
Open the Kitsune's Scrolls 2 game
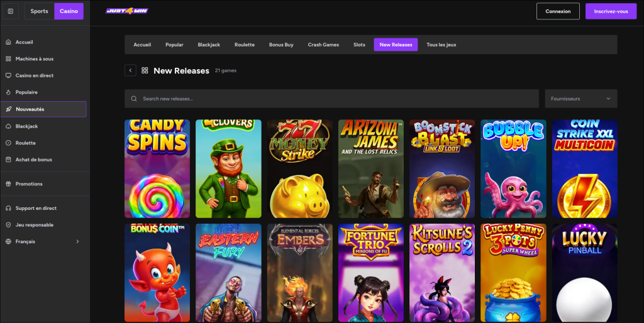point(442,273)
